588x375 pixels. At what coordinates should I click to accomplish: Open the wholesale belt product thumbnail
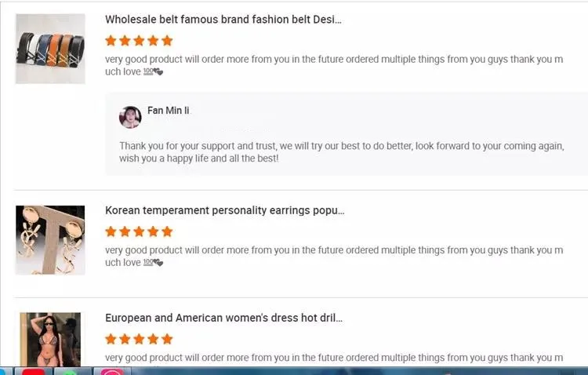pos(50,49)
